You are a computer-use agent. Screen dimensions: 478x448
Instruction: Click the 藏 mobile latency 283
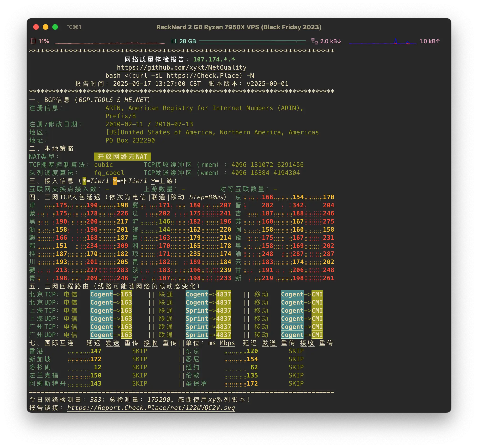(x=122, y=270)
